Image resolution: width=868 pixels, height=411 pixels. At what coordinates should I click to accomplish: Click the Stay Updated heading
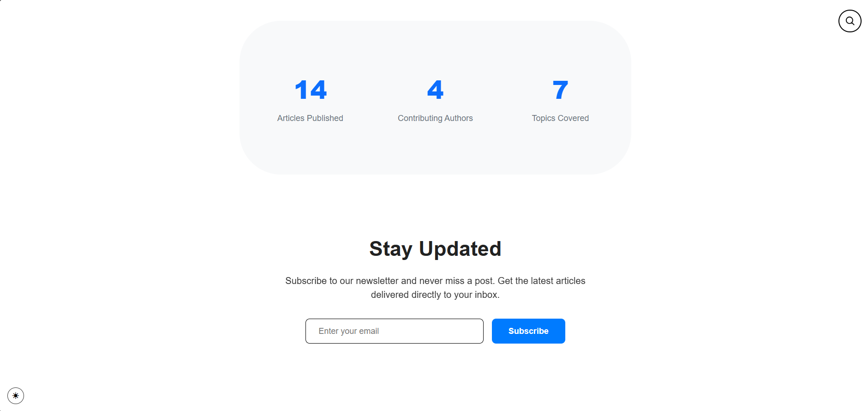tap(435, 249)
